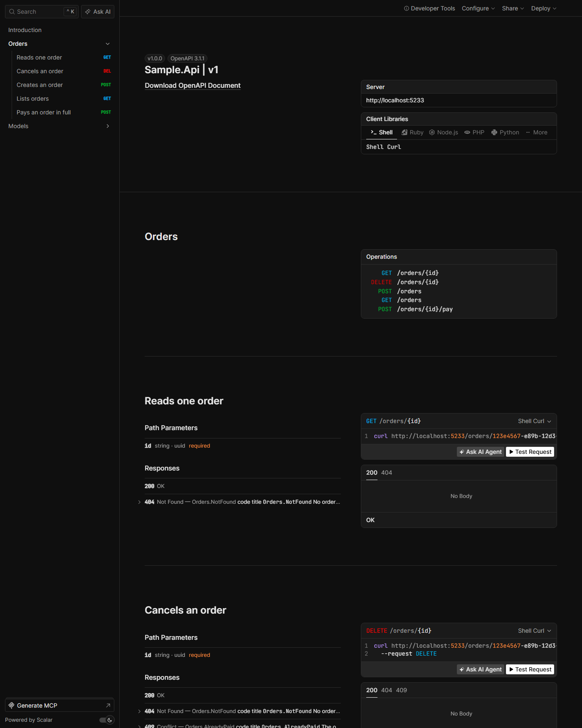
Task: Open the Share dropdown
Action: pyautogui.click(x=513, y=8)
